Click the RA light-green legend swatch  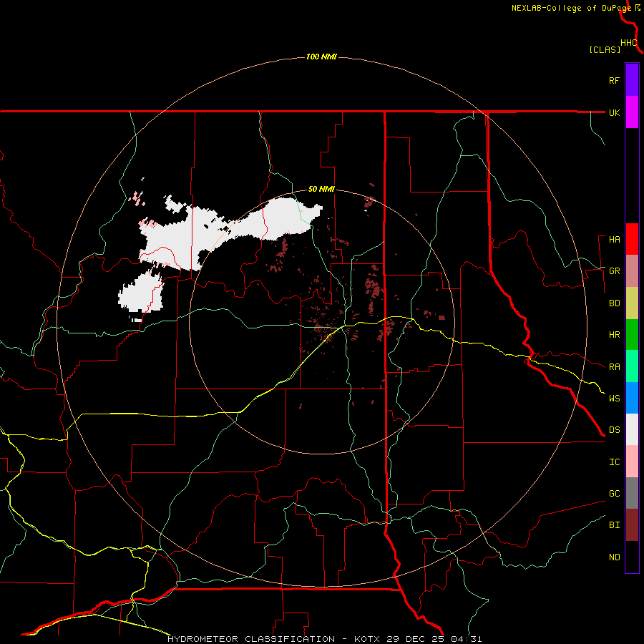632,366
